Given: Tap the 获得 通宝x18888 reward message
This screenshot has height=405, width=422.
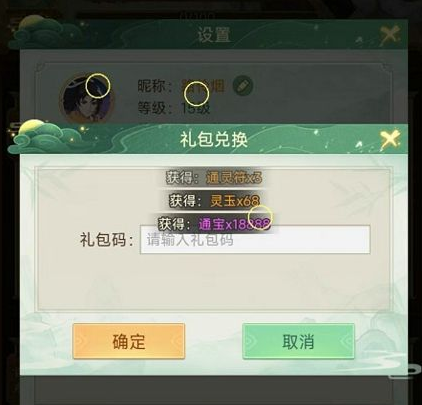Looking at the screenshot, I should point(214,224).
